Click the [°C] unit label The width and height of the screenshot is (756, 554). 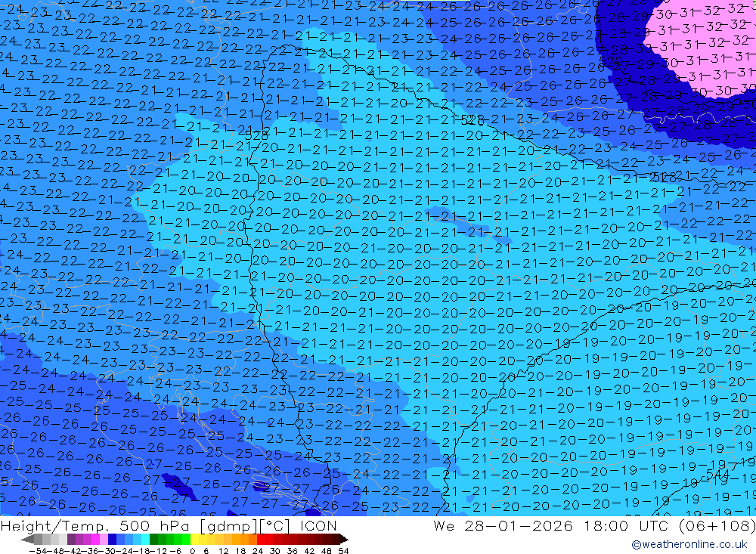276,526
